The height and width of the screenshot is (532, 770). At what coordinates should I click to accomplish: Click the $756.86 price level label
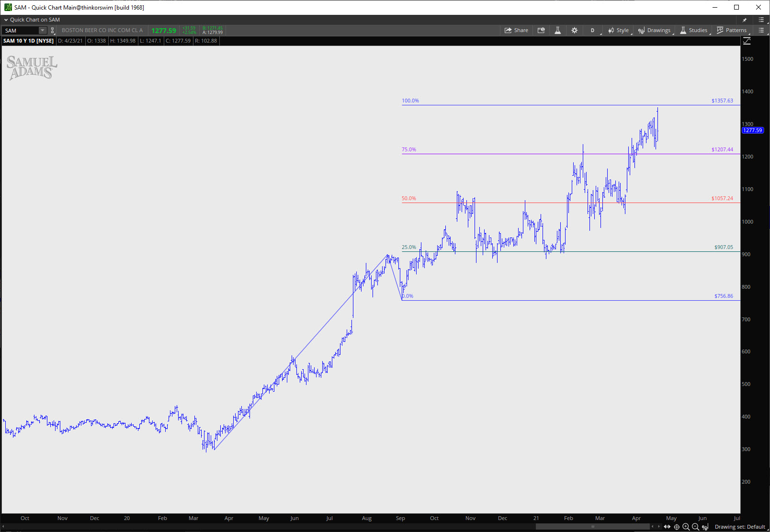pyautogui.click(x=724, y=296)
